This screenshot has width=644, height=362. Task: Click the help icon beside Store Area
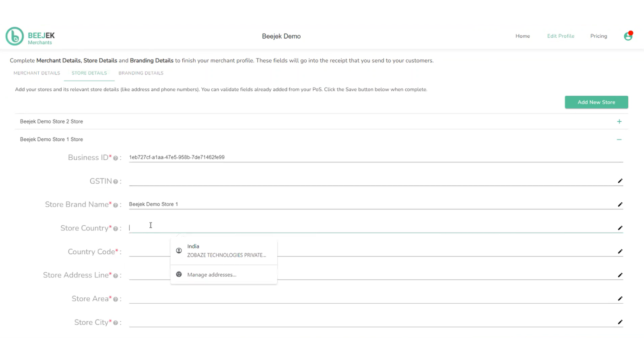(x=116, y=299)
